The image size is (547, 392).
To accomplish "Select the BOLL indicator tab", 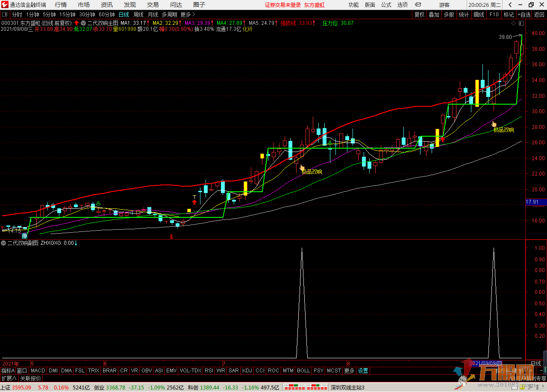I will [303, 371].
